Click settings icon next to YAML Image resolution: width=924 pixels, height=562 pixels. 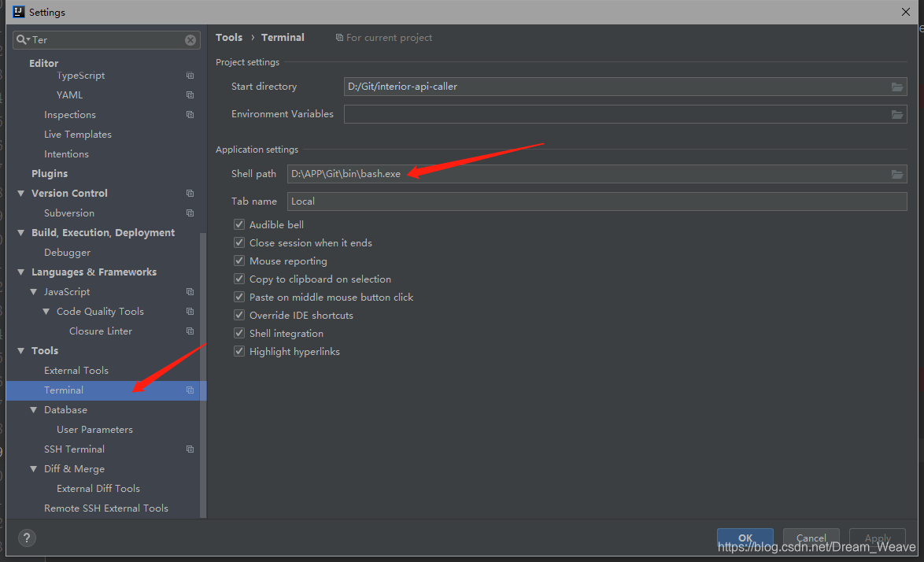click(190, 94)
